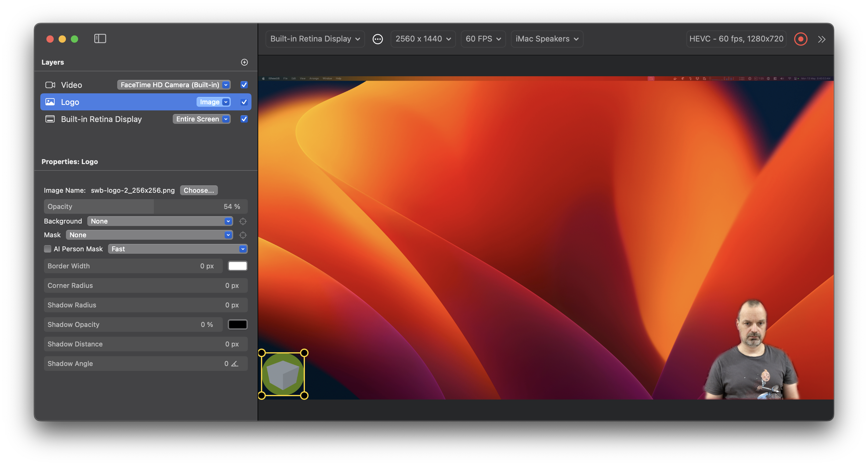Viewport: 868px width, 466px height.
Task: Add a new layer with plus icon
Action: (x=244, y=62)
